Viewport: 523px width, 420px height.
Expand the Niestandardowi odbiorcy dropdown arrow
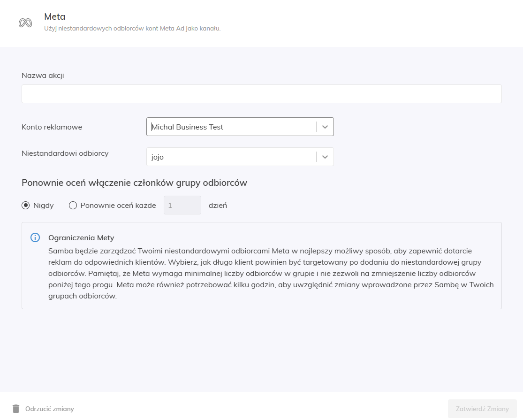click(325, 157)
